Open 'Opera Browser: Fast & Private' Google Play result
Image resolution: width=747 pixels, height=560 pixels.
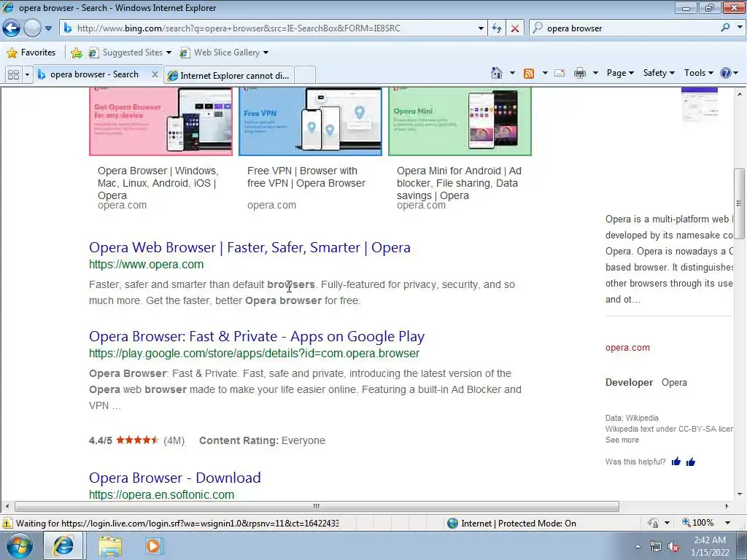pos(257,336)
